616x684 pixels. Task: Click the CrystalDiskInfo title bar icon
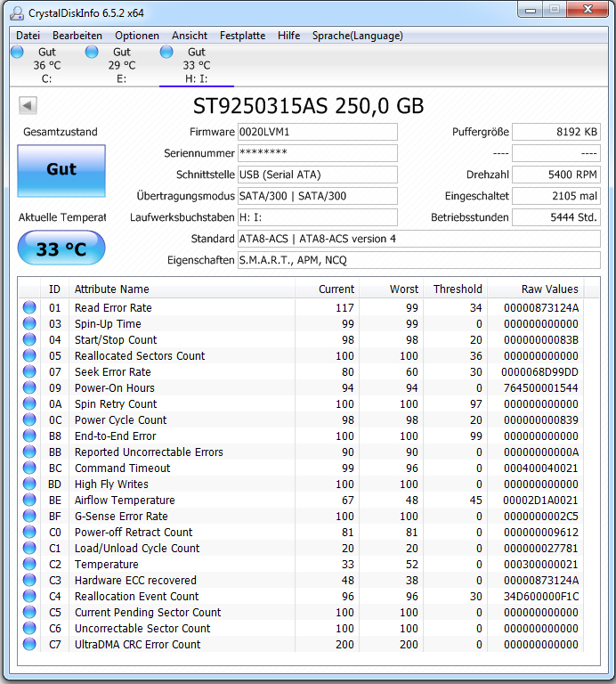pyautogui.click(x=18, y=13)
